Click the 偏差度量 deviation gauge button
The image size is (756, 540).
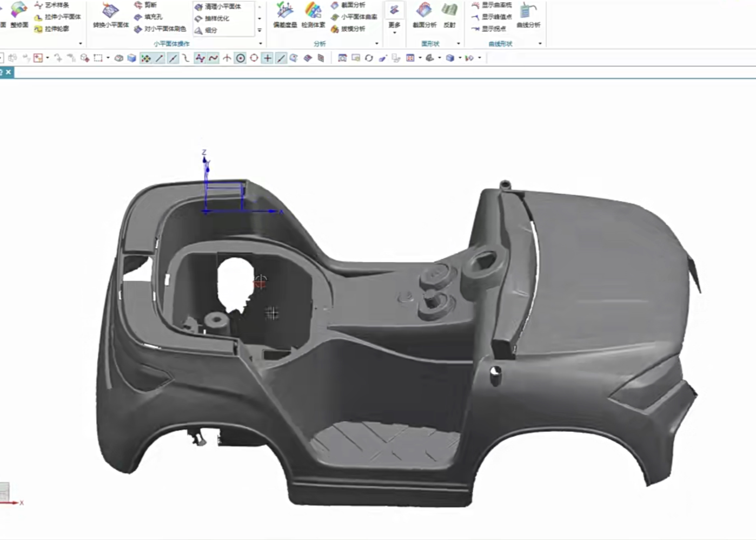[x=285, y=15]
